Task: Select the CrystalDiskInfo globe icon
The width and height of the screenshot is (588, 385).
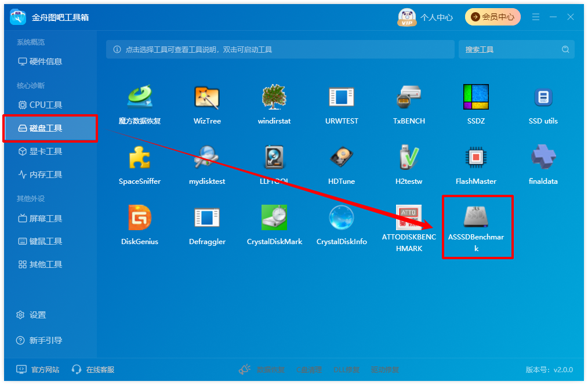Action: click(341, 217)
